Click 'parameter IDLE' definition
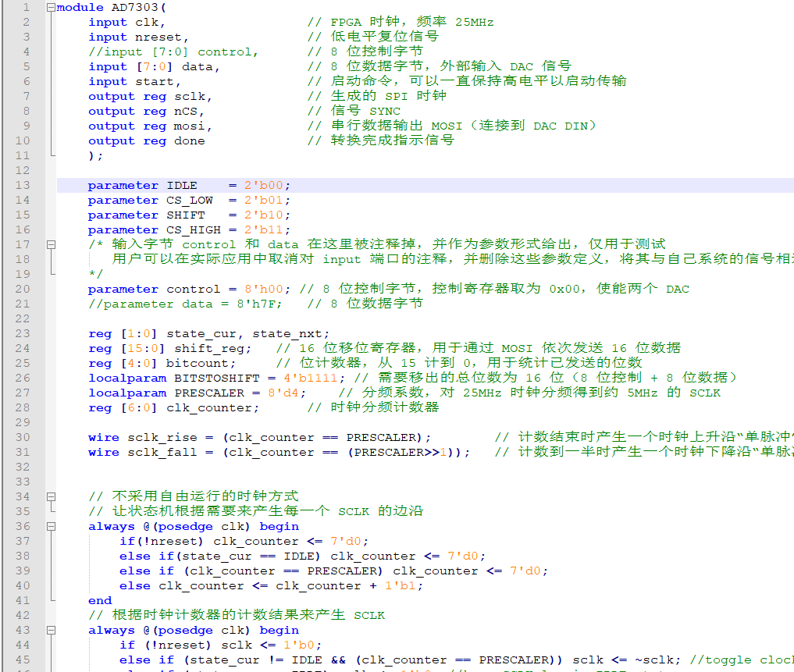 pos(189,185)
